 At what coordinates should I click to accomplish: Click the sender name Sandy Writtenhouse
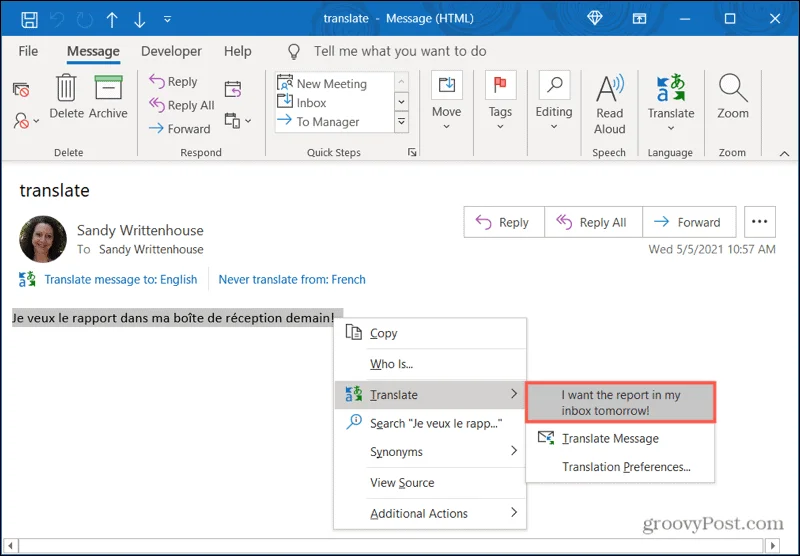pyautogui.click(x=140, y=231)
